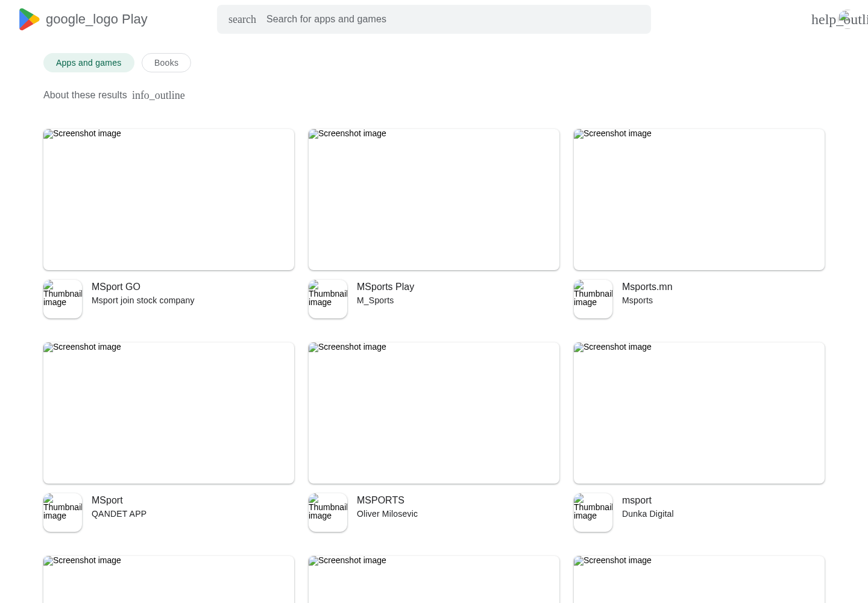868x603 pixels.
Task: Open the MSports Play title link
Action: click(x=385, y=287)
